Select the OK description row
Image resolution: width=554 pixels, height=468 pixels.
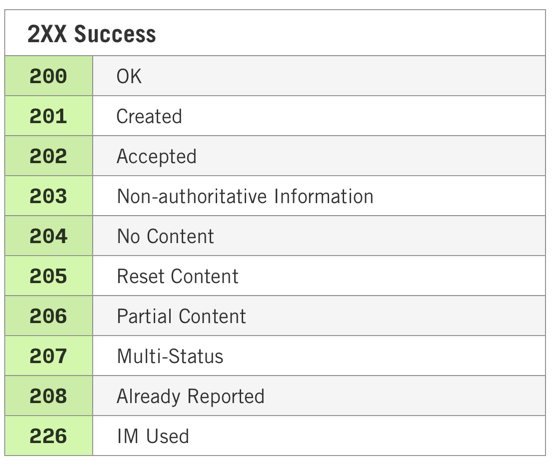319,76
